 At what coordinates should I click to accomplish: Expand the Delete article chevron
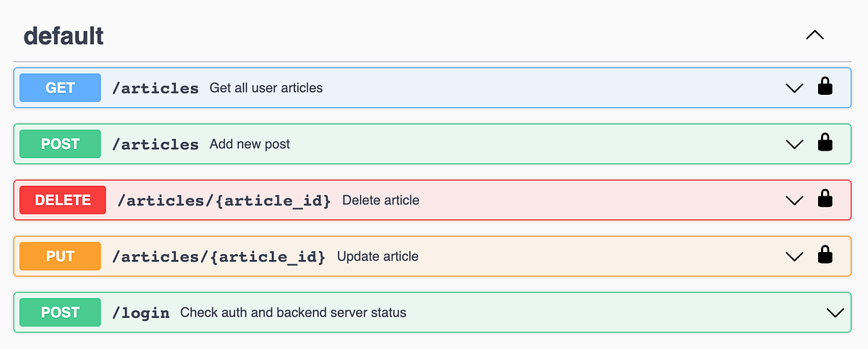point(794,201)
